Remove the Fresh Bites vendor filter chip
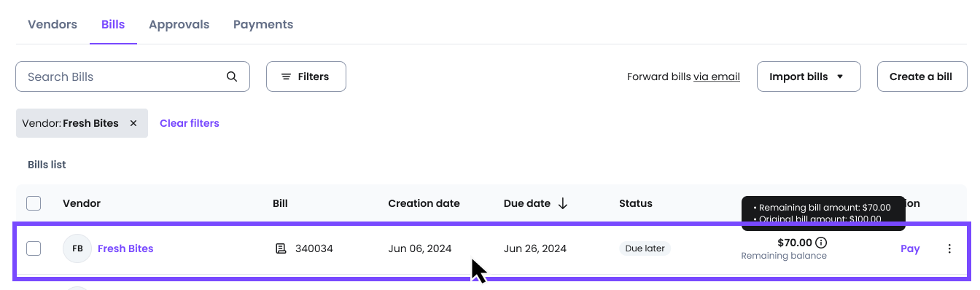The width and height of the screenshot is (980, 290). [133, 123]
